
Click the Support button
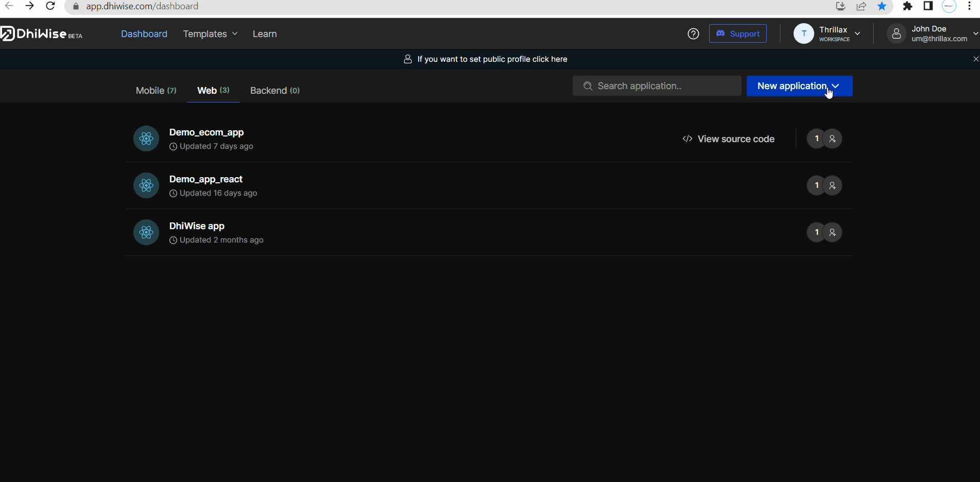click(737, 34)
